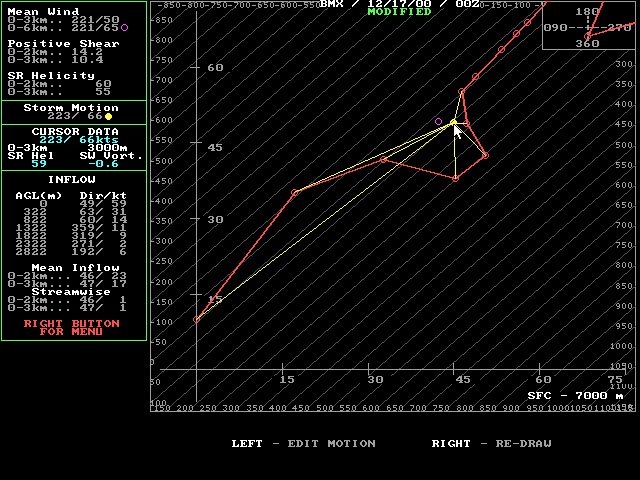The width and height of the screenshot is (640, 480).
Task: Click the 'Positive Shear' heading
Action: point(63,44)
